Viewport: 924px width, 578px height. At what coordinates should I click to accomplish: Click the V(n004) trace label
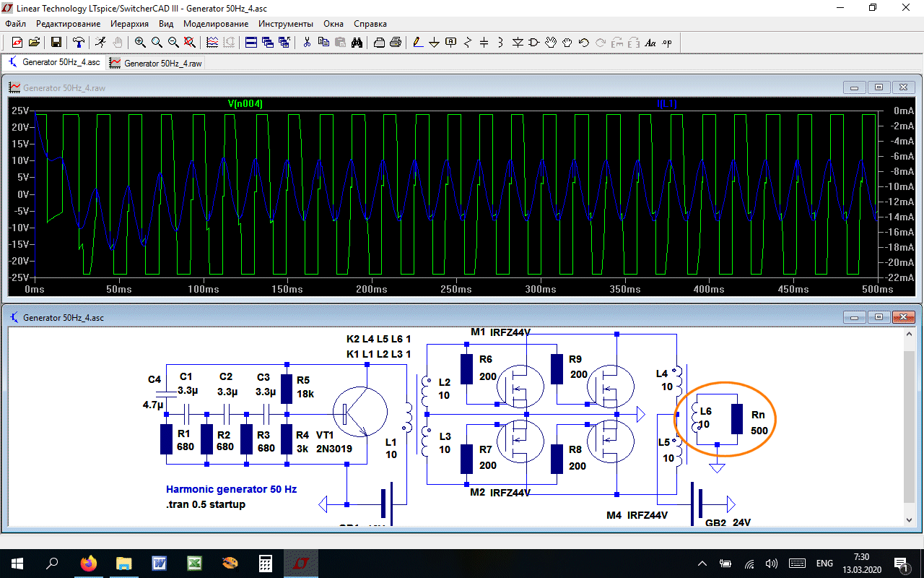245,104
